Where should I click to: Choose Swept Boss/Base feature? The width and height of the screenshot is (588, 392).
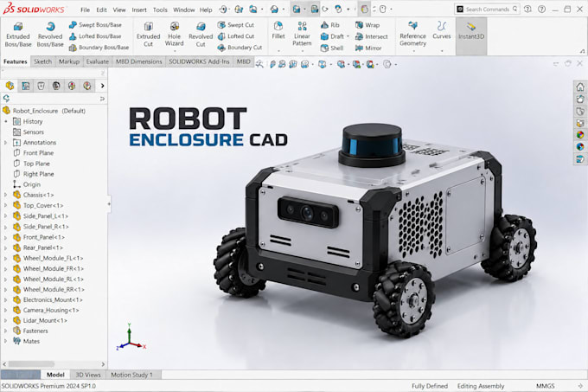coord(95,25)
